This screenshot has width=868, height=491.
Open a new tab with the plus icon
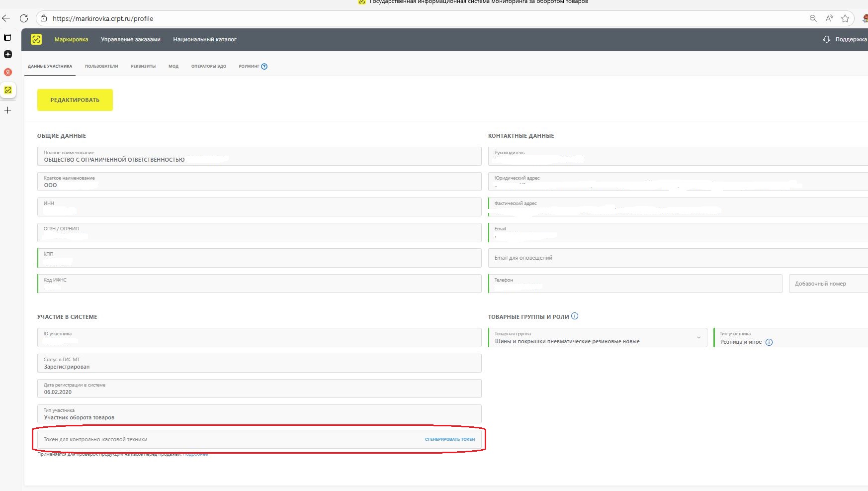click(8, 110)
